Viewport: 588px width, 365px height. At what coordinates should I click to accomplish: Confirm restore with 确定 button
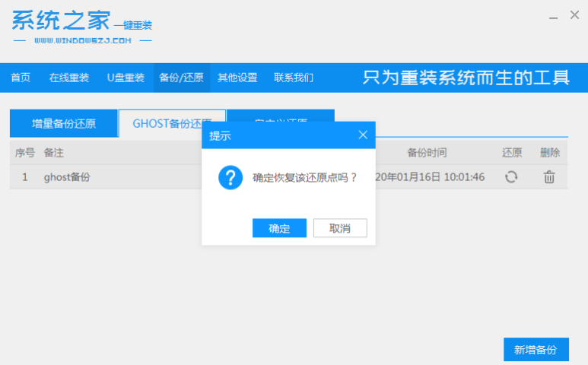[x=279, y=228]
